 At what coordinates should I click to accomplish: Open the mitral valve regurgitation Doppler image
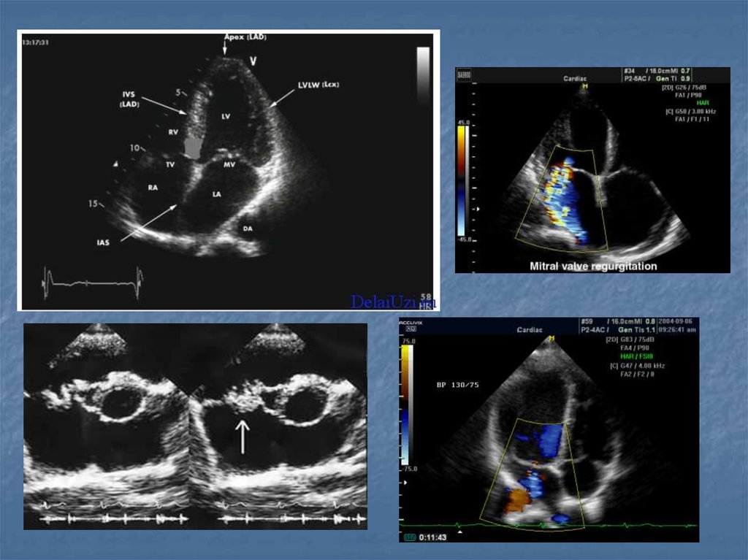point(592,170)
